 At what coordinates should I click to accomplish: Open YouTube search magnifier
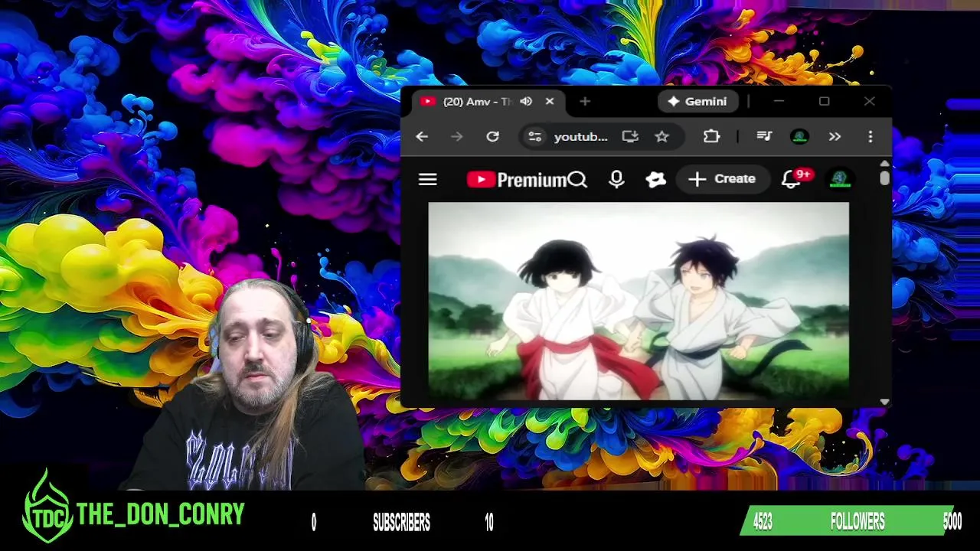578,179
